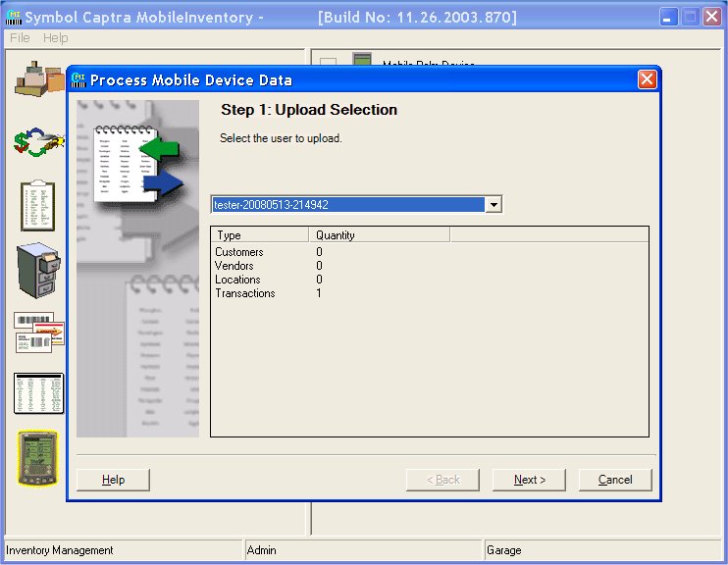Click the Quantity column header
The width and height of the screenshot is (728, 565).
380,234
